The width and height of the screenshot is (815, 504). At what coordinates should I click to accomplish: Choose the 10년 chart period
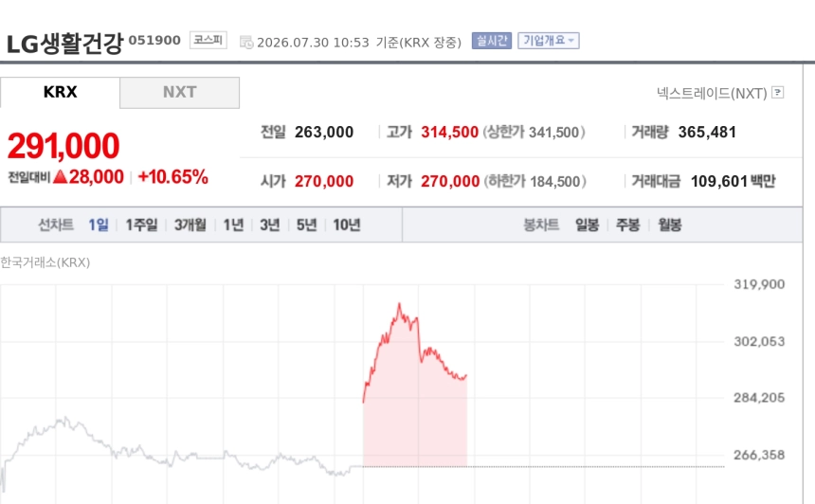(x=347, y=225)
